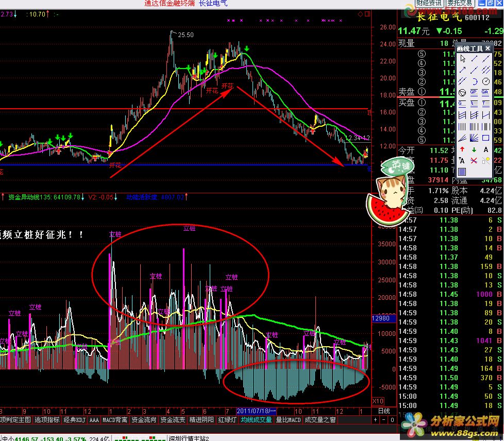The width and height of the screenshot is (504, 441).
Task: Select the Fibonacci time lines tool
Action: coord(474,126)
